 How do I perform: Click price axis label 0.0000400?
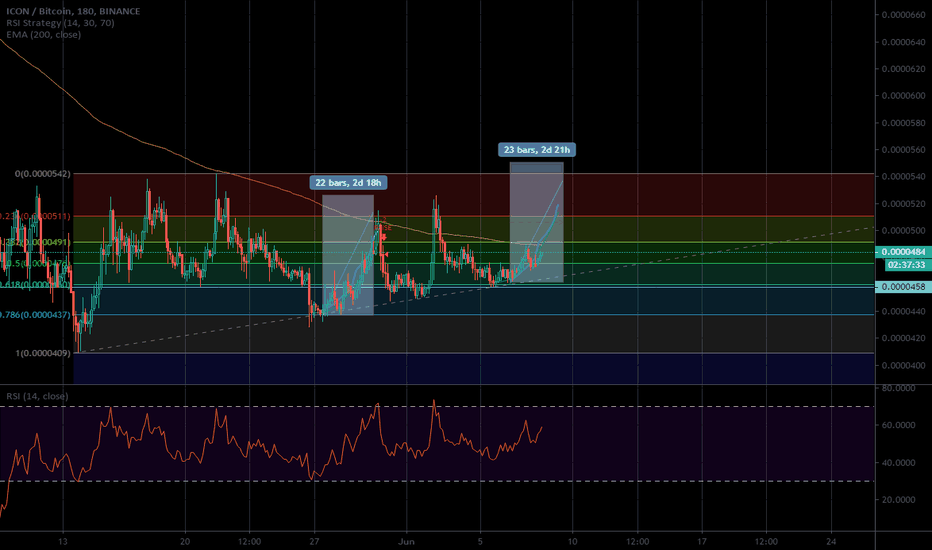pos(903,366)
